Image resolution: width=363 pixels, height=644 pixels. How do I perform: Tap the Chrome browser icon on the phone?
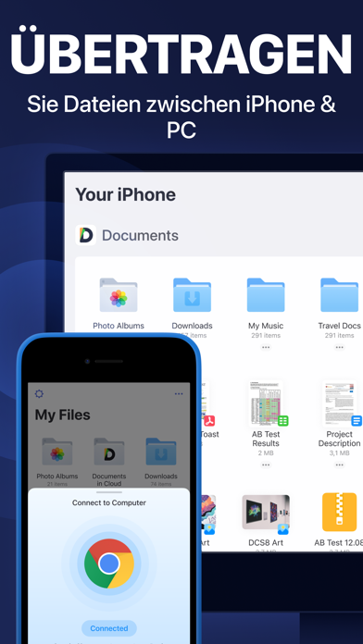109,563
